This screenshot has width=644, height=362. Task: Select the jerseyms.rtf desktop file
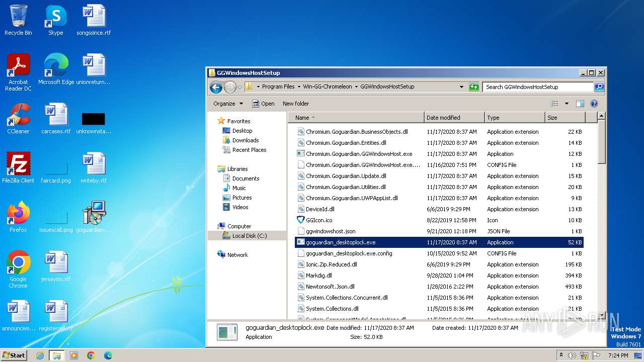click(56, 266)
